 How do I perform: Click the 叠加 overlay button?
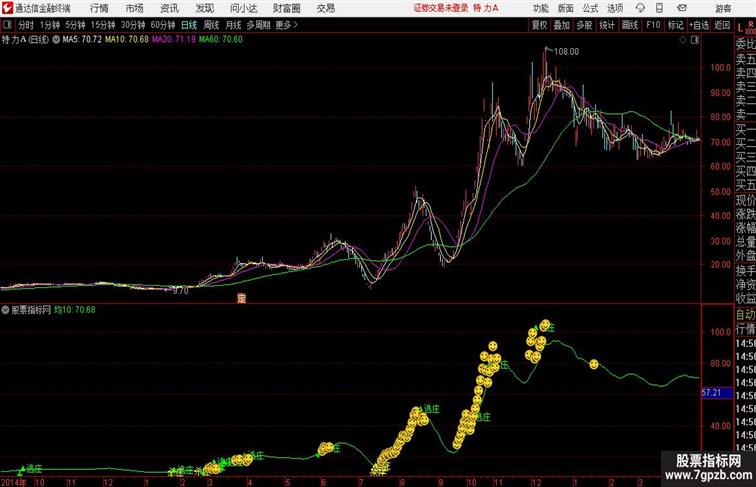point(562,25)
